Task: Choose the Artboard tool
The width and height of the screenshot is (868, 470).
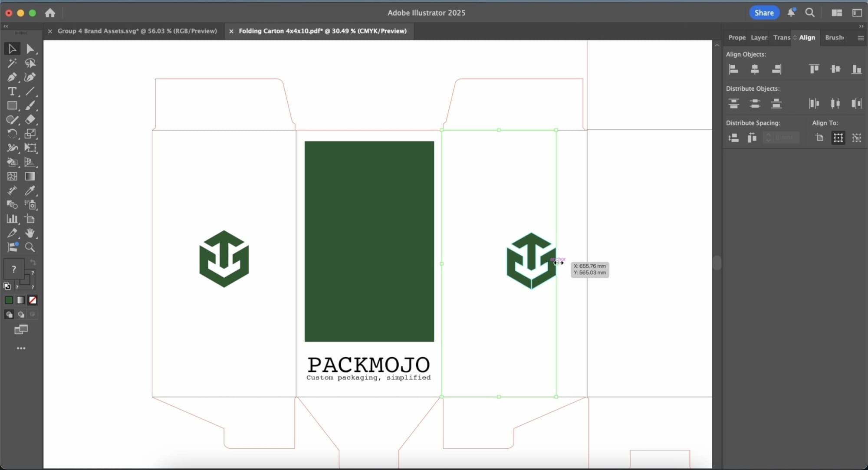Action: point(30,219)
